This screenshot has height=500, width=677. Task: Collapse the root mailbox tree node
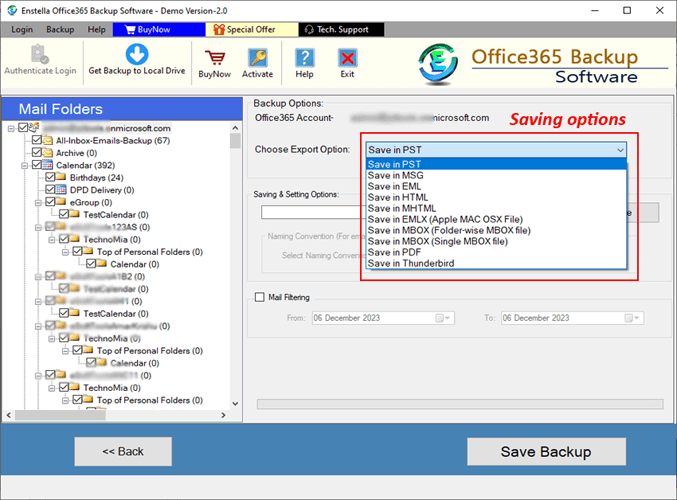[11, 128]
